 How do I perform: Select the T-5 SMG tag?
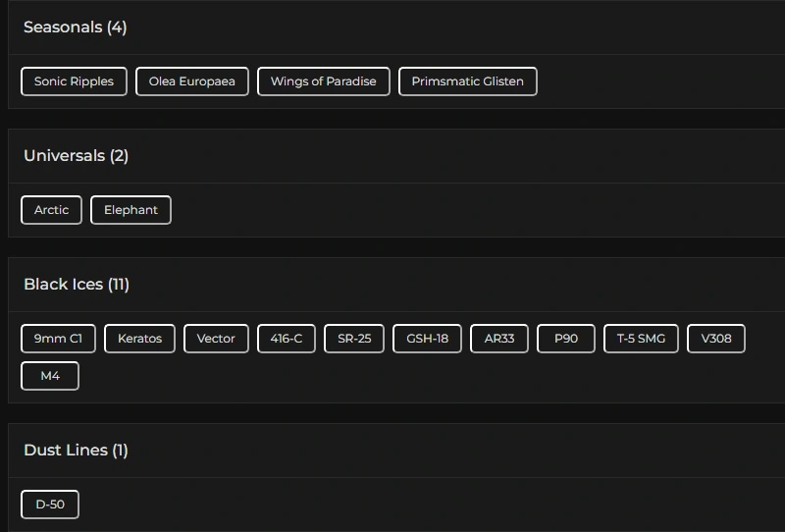pyautogui.click(x=641, y=339)
